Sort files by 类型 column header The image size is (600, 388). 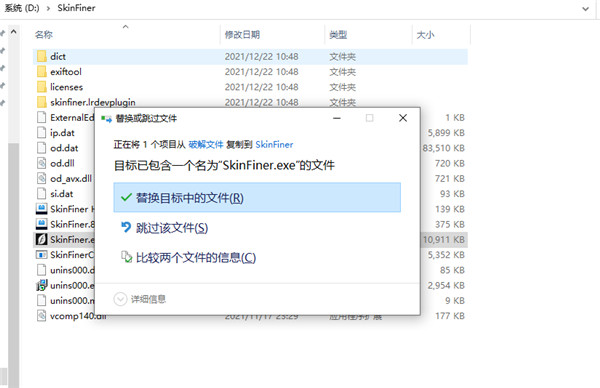click(338, 35)
